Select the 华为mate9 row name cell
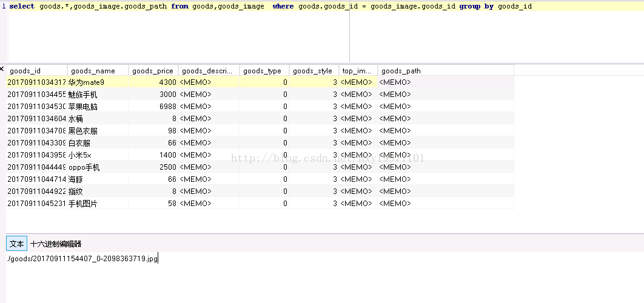This screenshot has width=644, height=303. [86, 82]
